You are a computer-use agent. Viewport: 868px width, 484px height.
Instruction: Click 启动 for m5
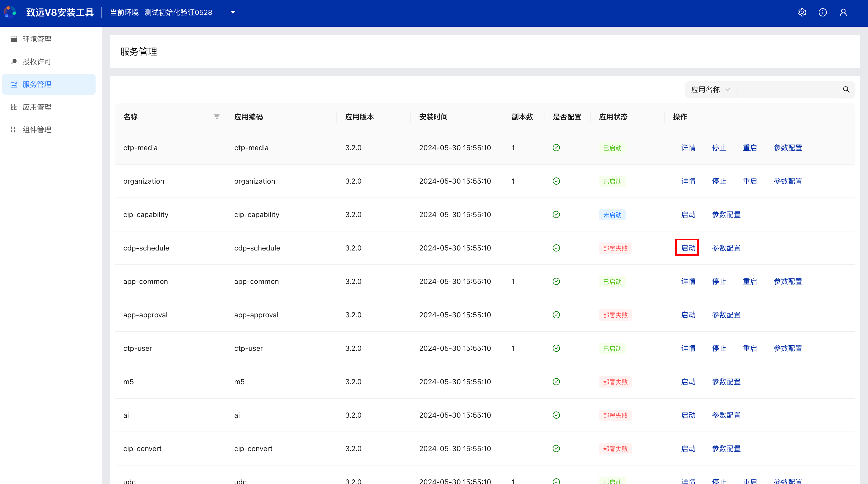pos(688,381)
